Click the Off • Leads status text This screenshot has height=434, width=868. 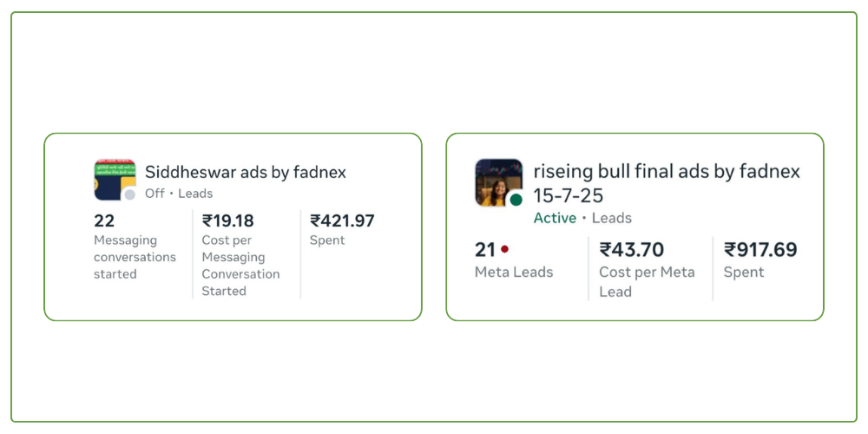pyautogui.click(x=179, y=194)
